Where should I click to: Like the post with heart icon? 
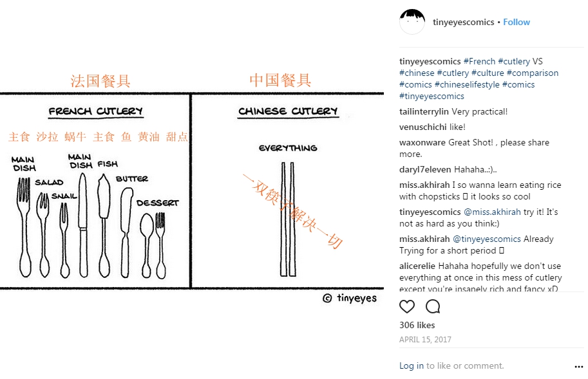(x=407, y=307)
